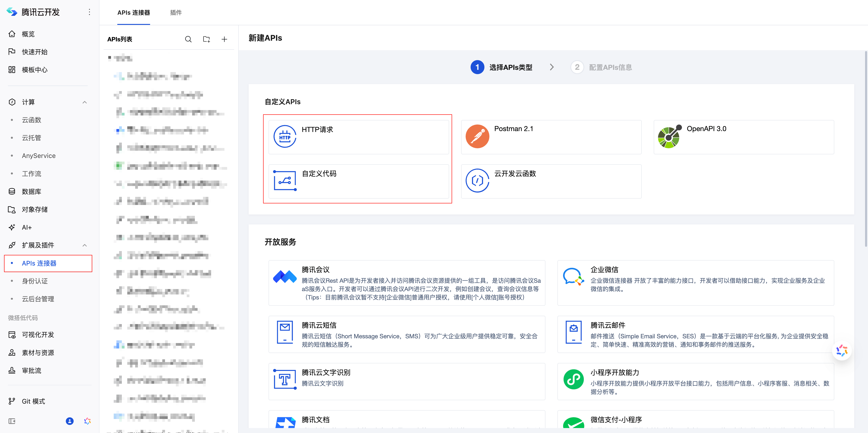This screenshot has width=868, height=433.
Task: Choose the OpenAPI 3.0 card
Action: coord(744,137)
